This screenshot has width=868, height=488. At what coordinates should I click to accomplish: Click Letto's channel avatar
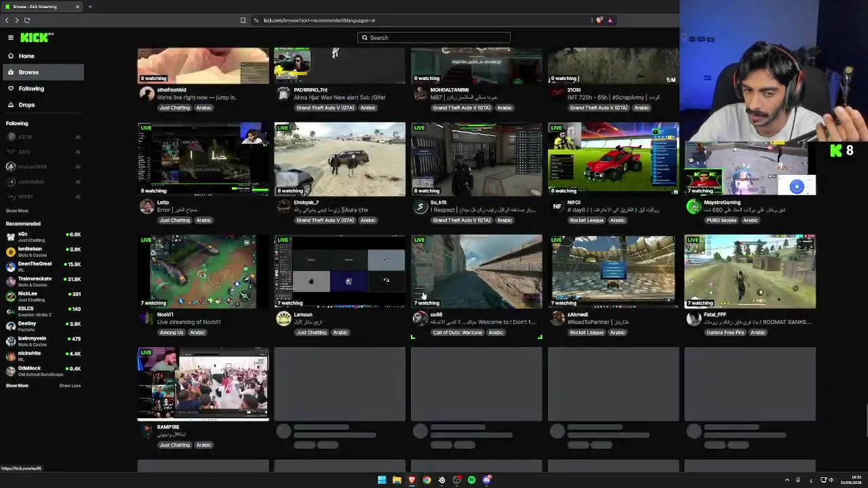pos(146,207)
